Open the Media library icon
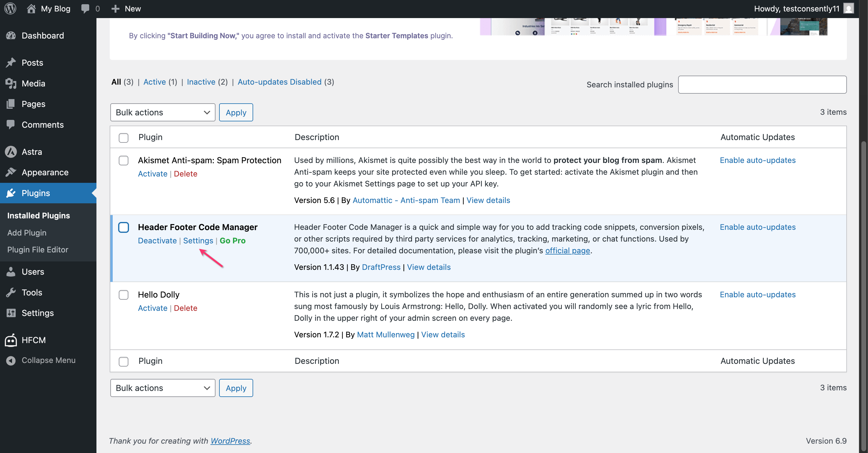Screen dimensions: 868x453 11,83
